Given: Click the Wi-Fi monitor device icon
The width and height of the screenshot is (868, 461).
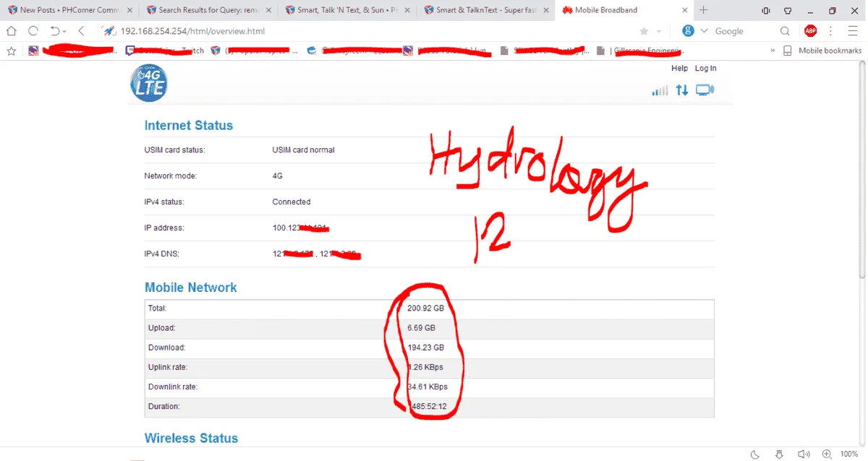Looking at the screenshot, I should [705, 90].
